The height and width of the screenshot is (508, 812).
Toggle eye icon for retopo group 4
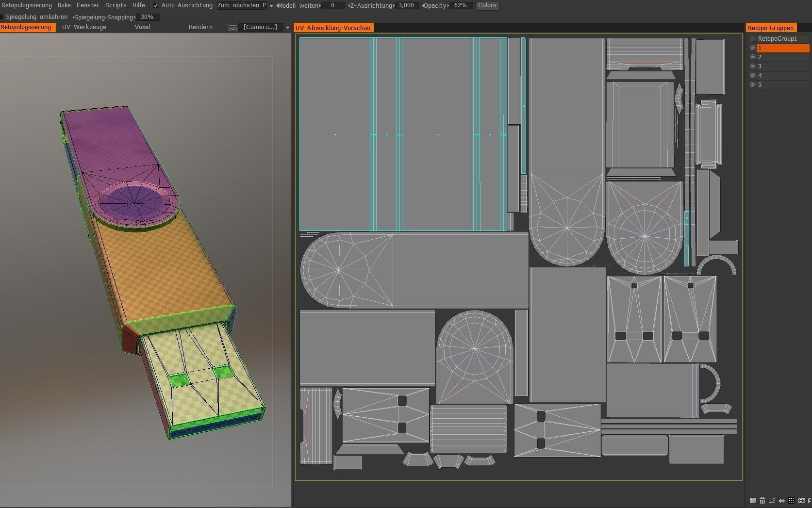753,76
